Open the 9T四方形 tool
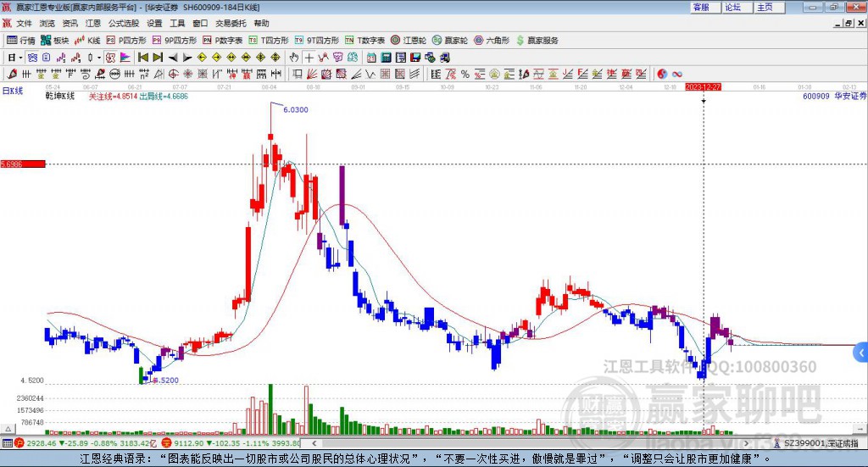 click(317, 41)
